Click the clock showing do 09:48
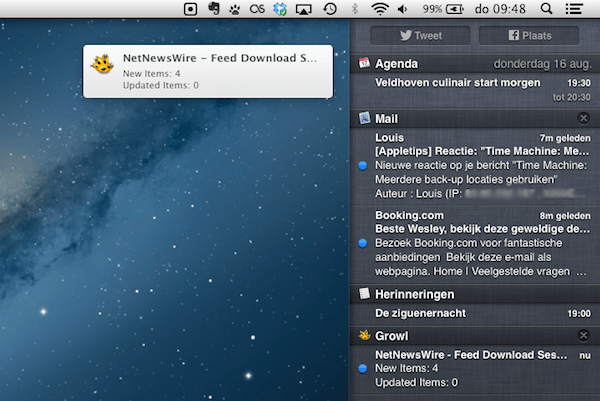This screenshot has width=600, height=401. [x=500, y=9]
